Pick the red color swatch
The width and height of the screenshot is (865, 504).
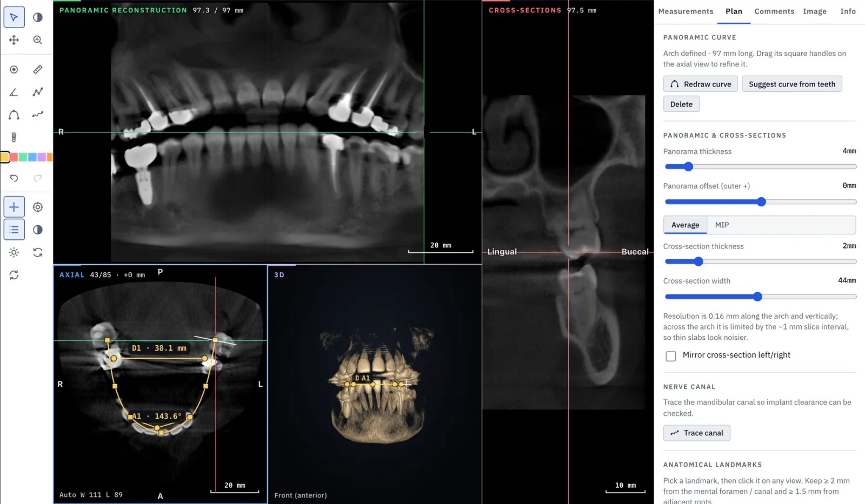[x=14, y=157]
